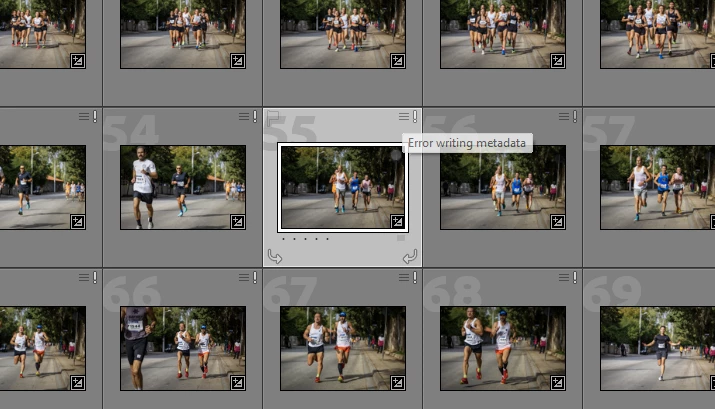Click metadata-changed lines icon in cell 66
This screenshot has width=715, height=409.
(x=244, y=277)
